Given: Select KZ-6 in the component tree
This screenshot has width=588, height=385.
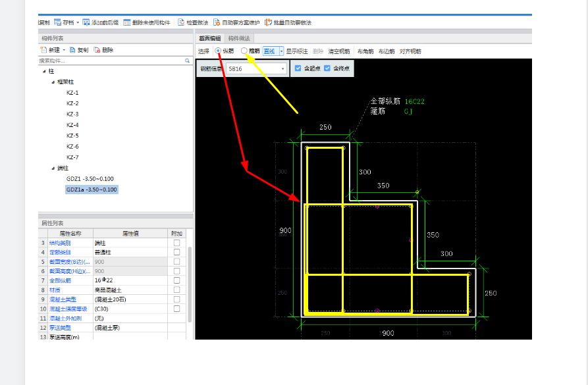Looking at the screenshot, I should click(72, 147).
